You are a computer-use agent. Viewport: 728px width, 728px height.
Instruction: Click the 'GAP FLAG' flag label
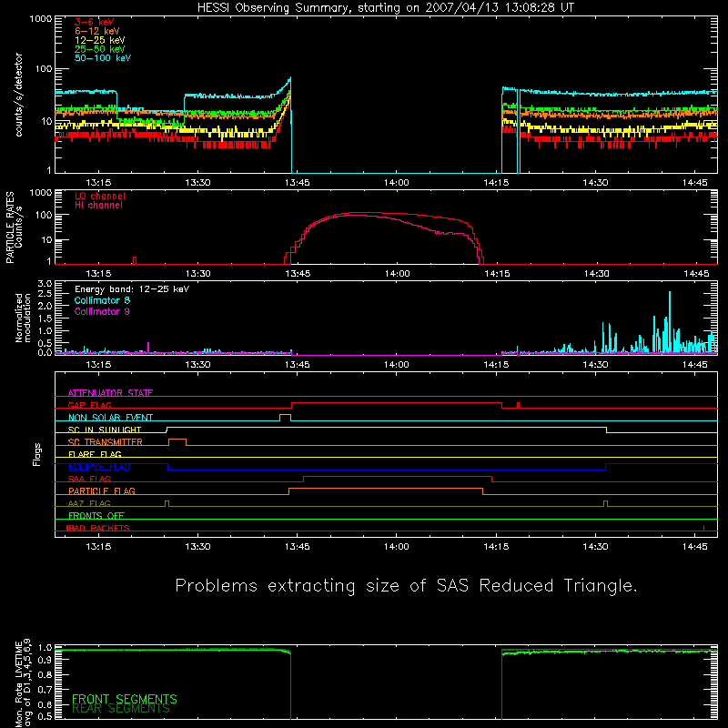89,405
